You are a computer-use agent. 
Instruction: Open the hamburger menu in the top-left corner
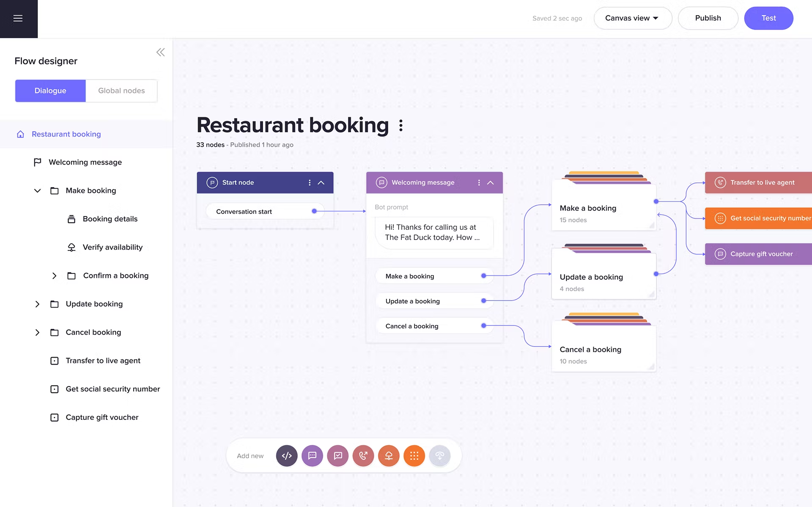pos(18,18)
